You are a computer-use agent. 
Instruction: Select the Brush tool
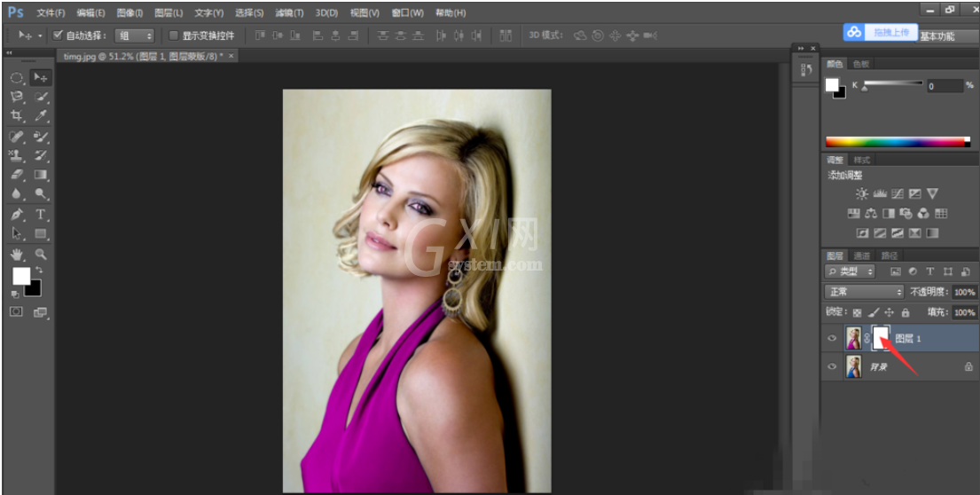41,137
